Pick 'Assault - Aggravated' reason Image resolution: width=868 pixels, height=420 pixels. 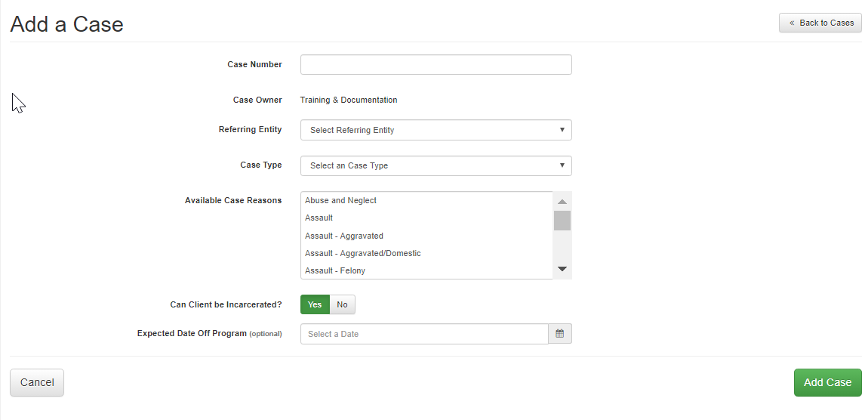[344, 236]
